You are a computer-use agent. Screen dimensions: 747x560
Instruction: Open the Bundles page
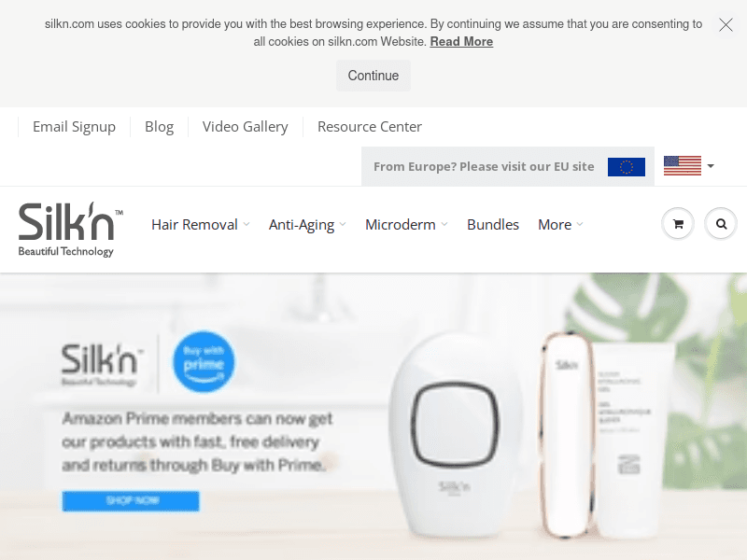[493, 224]
